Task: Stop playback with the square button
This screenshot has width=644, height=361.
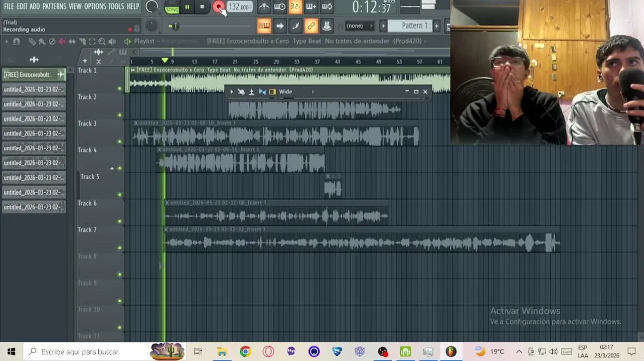Action: 202,7
